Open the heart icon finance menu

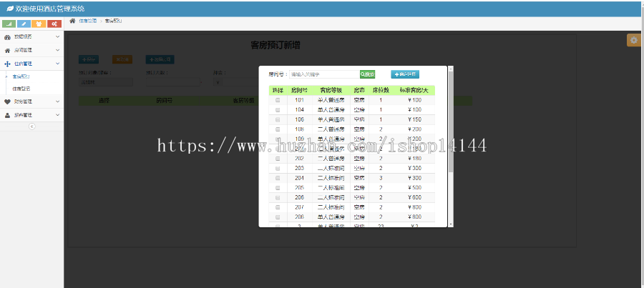coord(31,101)
